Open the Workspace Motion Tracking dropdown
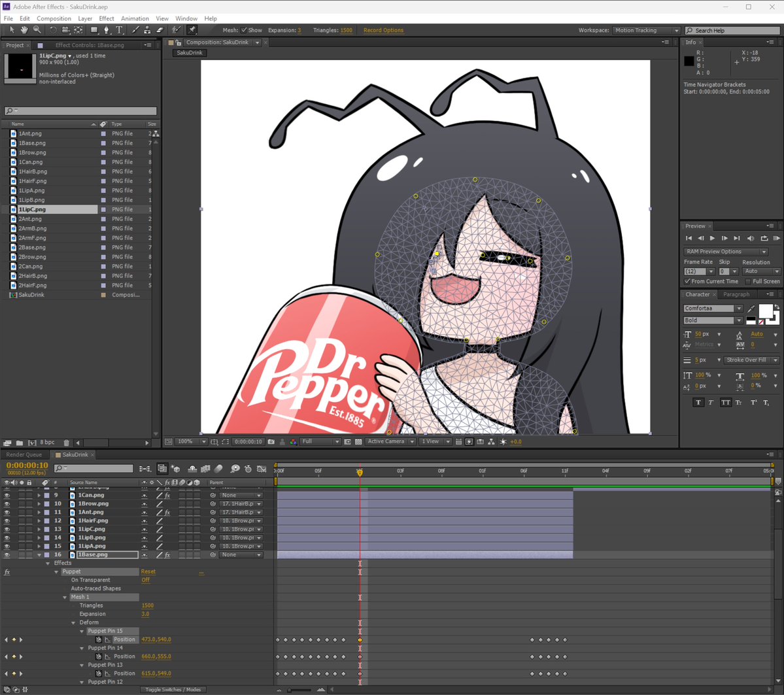Image resolution: width=784 pixels, height=695 pixels. pyautogui.click(x=647, y=30)
